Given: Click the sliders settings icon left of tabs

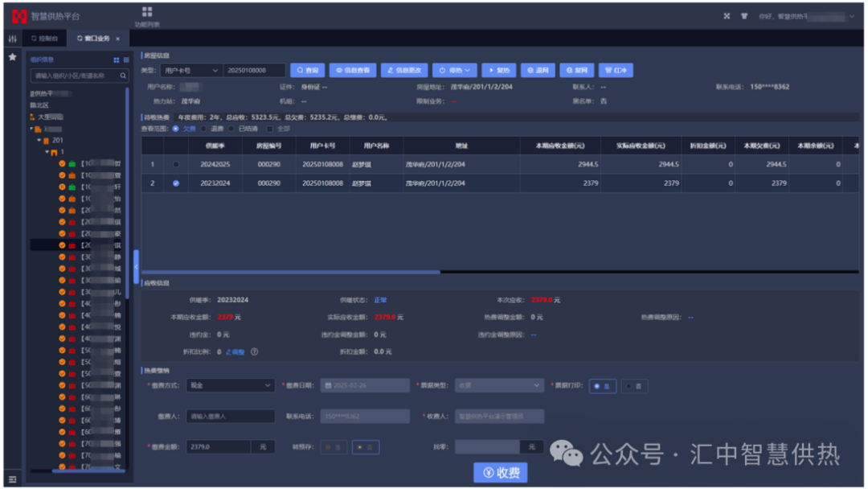Looking at the screenshot, I should click(x=12, y=39).
